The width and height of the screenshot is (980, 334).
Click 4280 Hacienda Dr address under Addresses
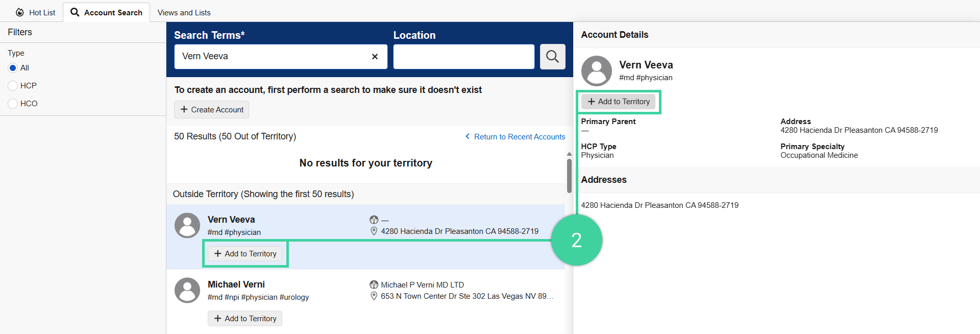point(659,205)
